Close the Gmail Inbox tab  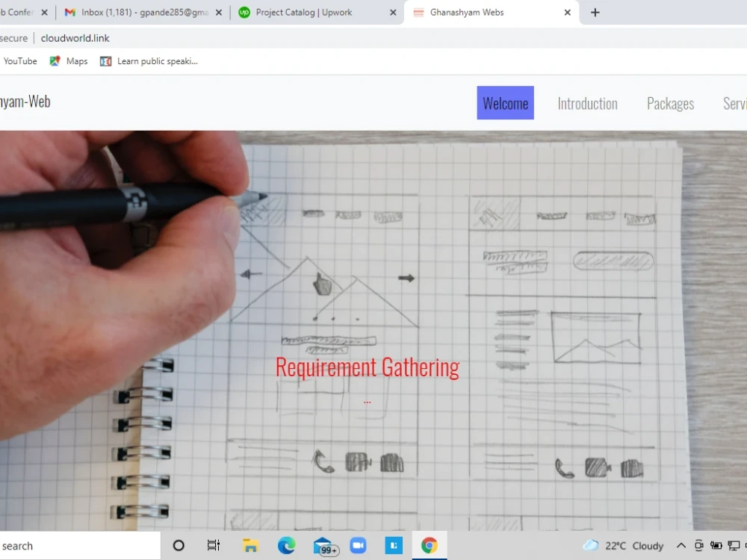pos(219,13)
